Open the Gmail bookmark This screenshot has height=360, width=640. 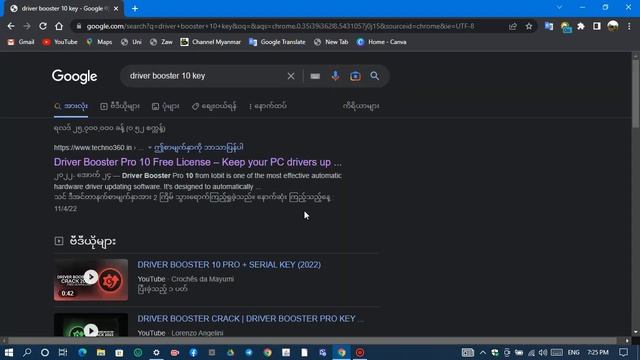21,42
